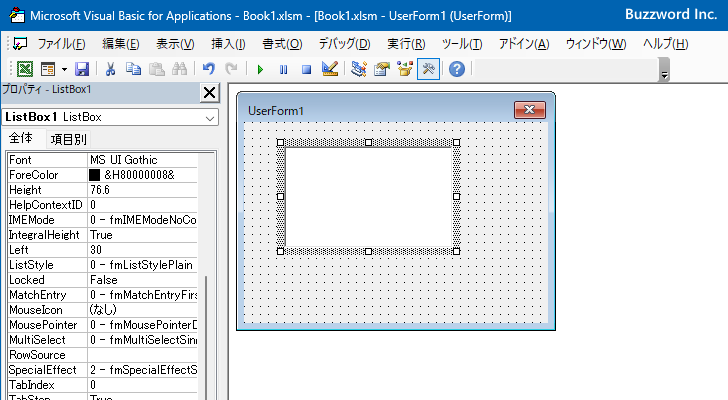This screenshot has width=728, height=400.
Task: Open the アドイン(A) menu
Action: 524,44
